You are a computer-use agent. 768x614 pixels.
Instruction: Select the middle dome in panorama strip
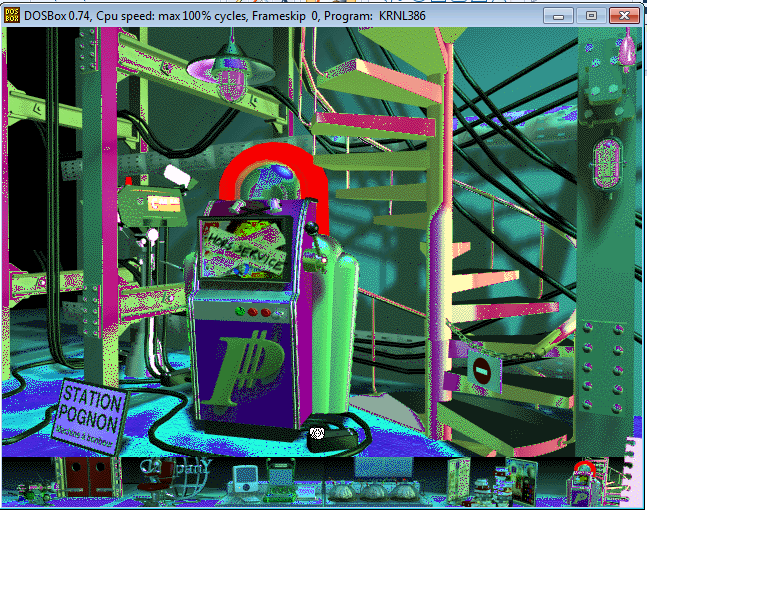pyautogui.click(x=374, y=491)
